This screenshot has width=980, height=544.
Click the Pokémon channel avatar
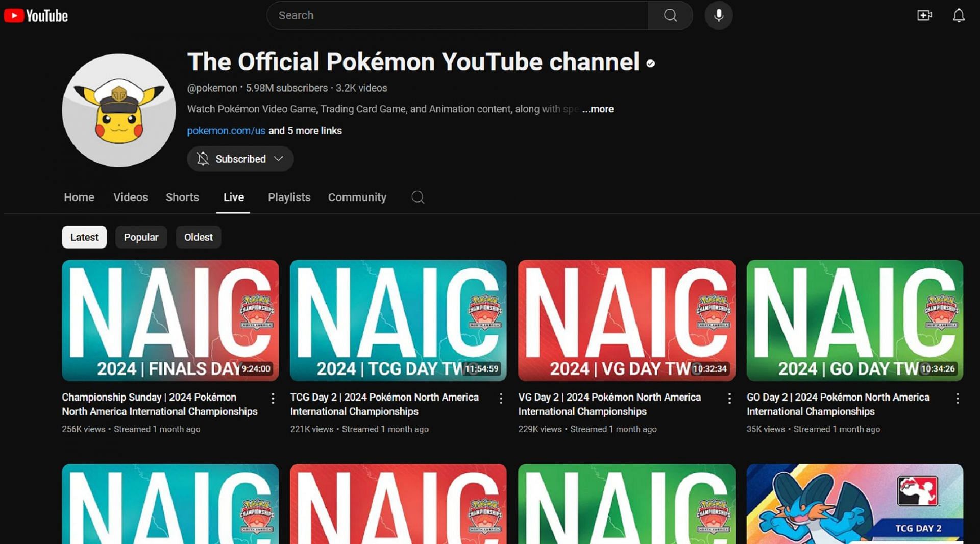point(119,110)
